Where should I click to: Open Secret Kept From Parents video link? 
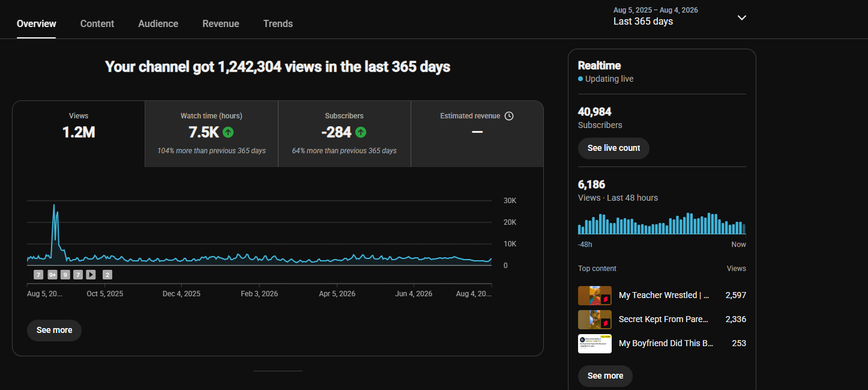click(663, 319)
